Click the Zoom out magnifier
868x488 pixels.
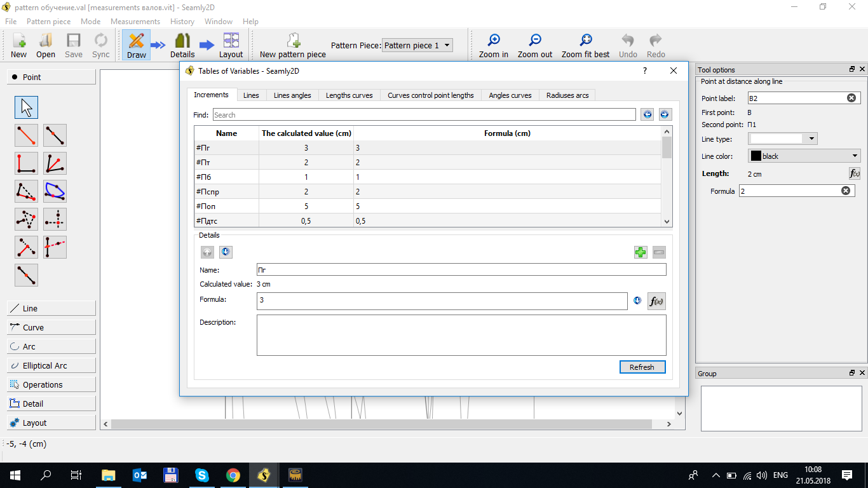coord(535,46)
